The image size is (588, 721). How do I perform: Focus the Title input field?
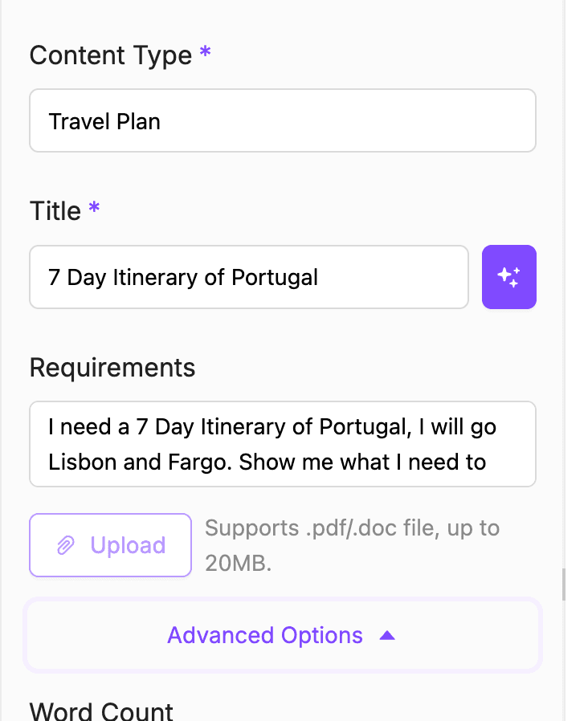click(248, 278)
